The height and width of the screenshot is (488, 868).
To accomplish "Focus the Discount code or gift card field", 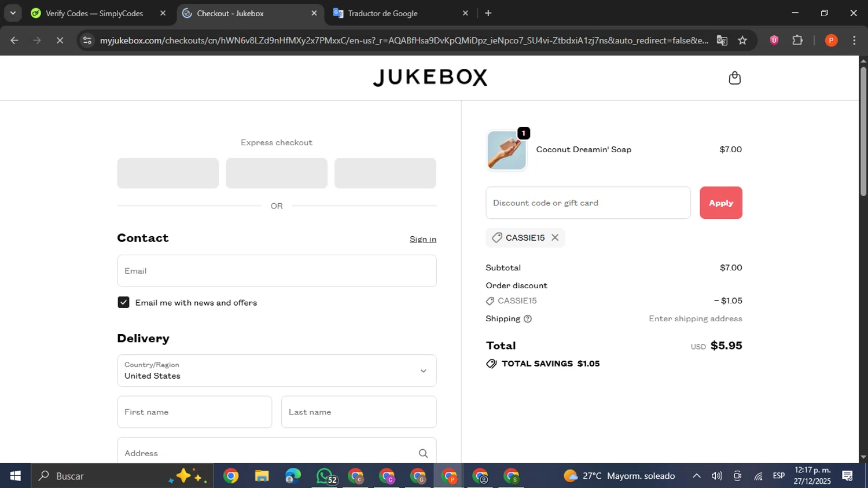I will click(588, 203).
